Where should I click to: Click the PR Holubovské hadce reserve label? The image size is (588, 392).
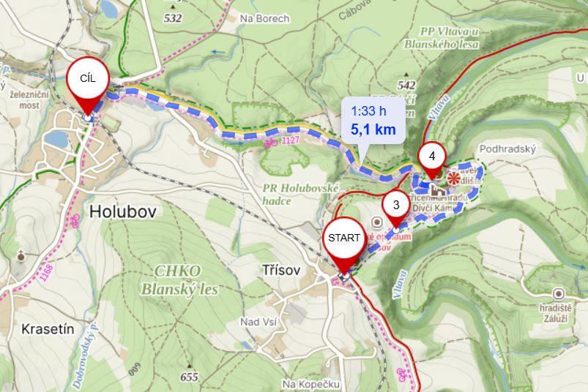(x=300, y=195)
